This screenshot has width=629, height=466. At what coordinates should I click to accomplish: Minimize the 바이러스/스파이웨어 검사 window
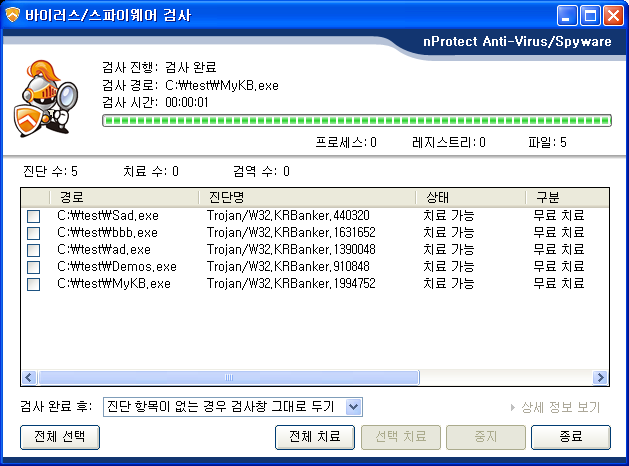pyautogui.click(x=566, y=16)
